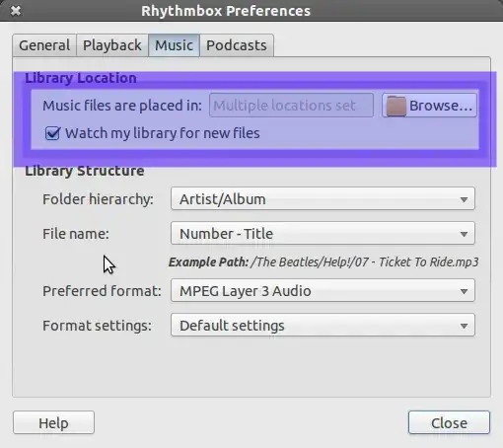Switch to the General tab
503x448 pixels.
44,45
